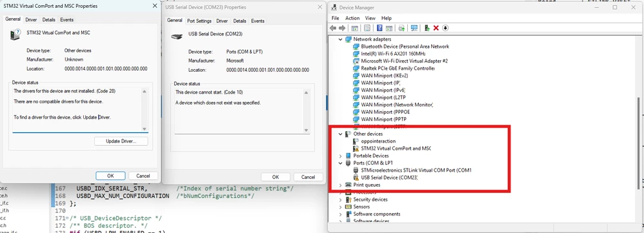Click Cancel in STM32 Virtual ComPort Properties dialog

[143, 176]
